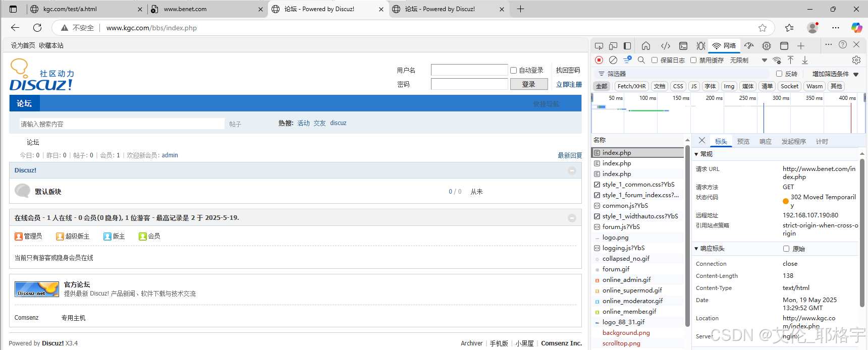Bookmark this page with star icon
The width and height of the screenshot is (868, 350).
pos(763,28)
